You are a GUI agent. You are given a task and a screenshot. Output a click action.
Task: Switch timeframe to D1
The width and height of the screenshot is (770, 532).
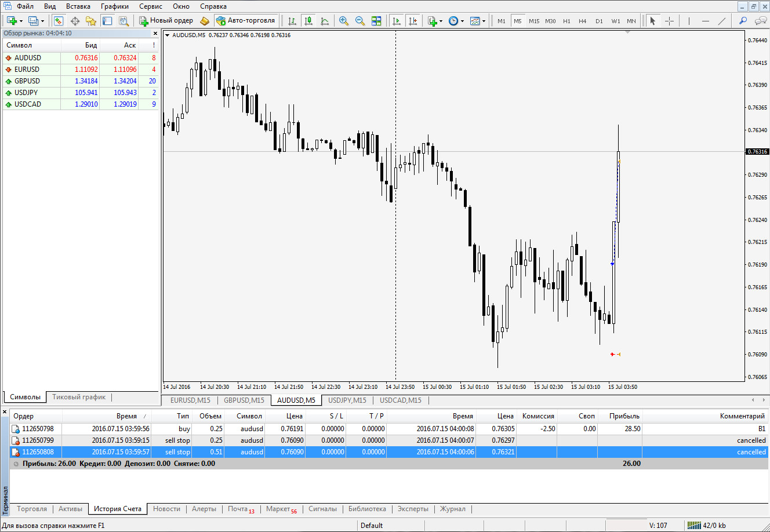(599, 21)
